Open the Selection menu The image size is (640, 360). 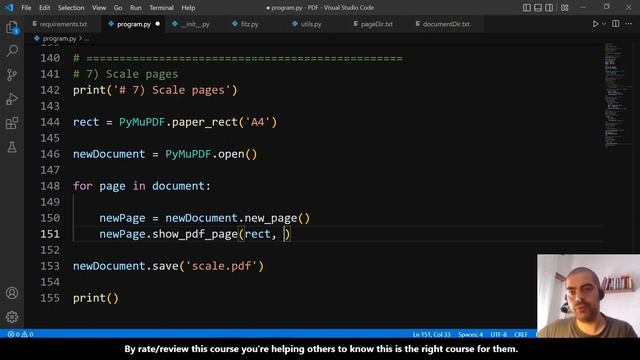pos(71,8)
